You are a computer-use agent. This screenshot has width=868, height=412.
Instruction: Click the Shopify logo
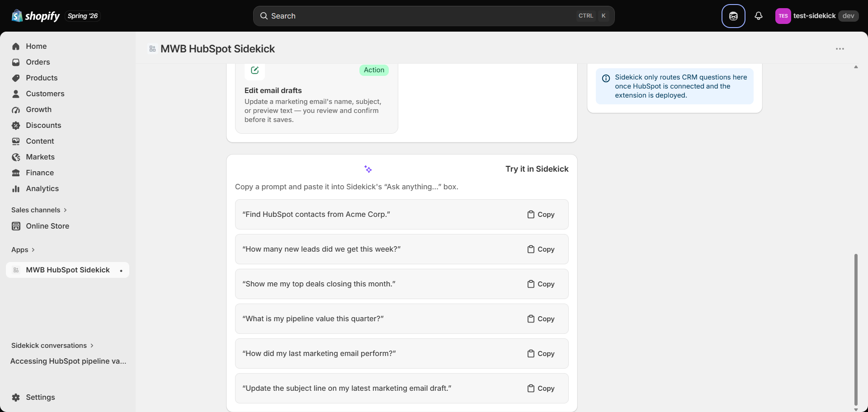coord(36,16)
